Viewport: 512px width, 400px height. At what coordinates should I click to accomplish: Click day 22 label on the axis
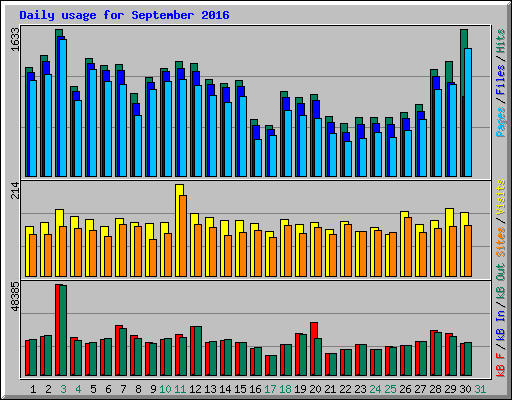pyautogui.click(x=345, y=389)
